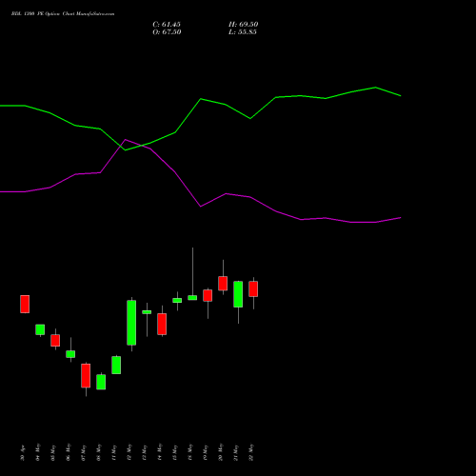Click the 21 May date label
Screen dimensions: 476x476
236,453
